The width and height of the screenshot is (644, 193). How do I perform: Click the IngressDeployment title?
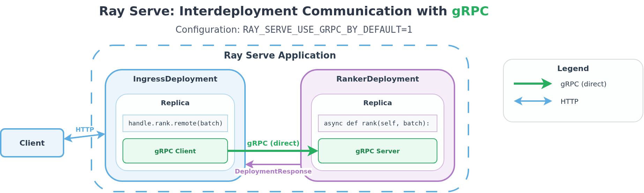[x=175, y=79]
